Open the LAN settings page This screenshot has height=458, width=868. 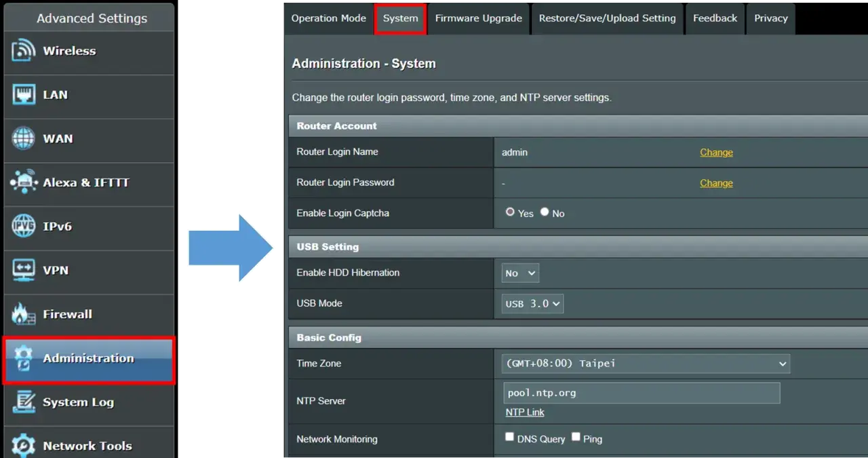click(x=89, y=96)
